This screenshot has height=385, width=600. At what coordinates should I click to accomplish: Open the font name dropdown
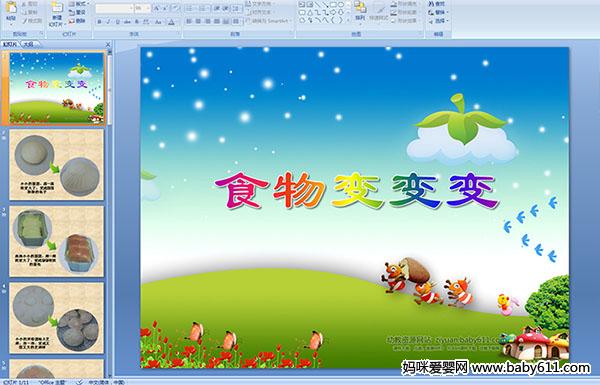(114, 8)
